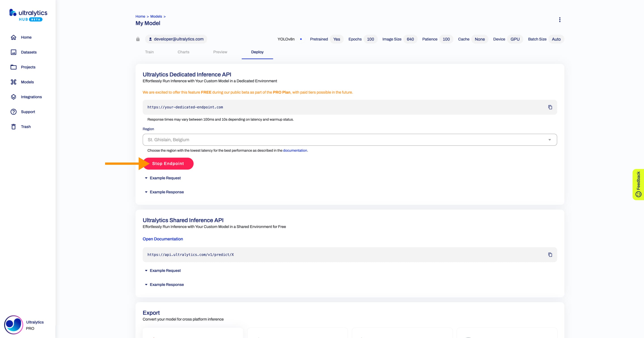
Task: Open the three-dot model options menu
Action: [559, 20]
